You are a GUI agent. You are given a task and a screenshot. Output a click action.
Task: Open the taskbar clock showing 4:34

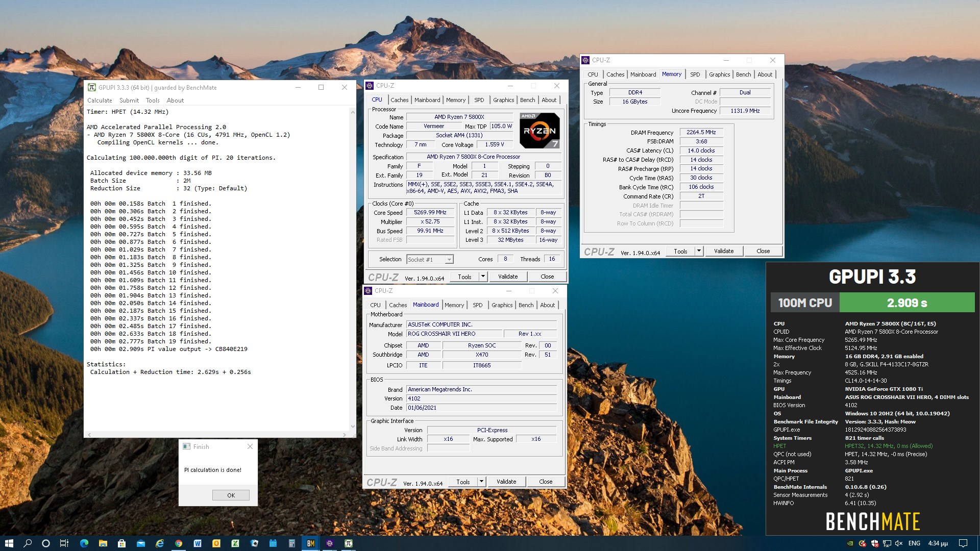(938, 543)
